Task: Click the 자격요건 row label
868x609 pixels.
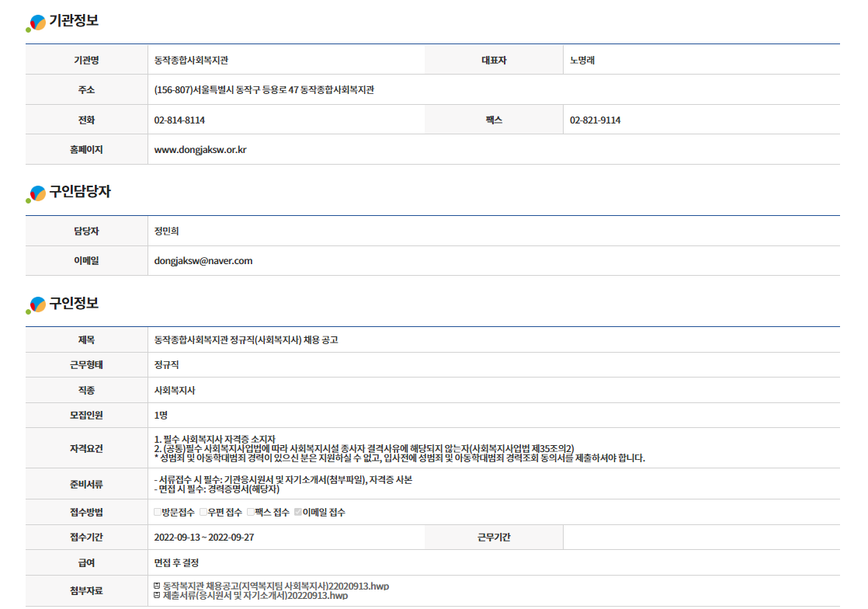Action: tap(86, 448)
